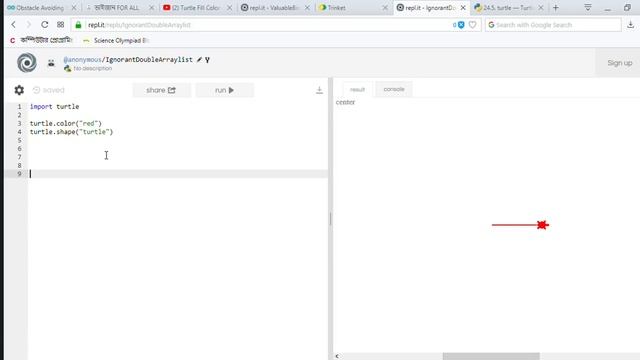640x360 pixels.
Task: Click the 'no description' text
Action: click(93, 69)
